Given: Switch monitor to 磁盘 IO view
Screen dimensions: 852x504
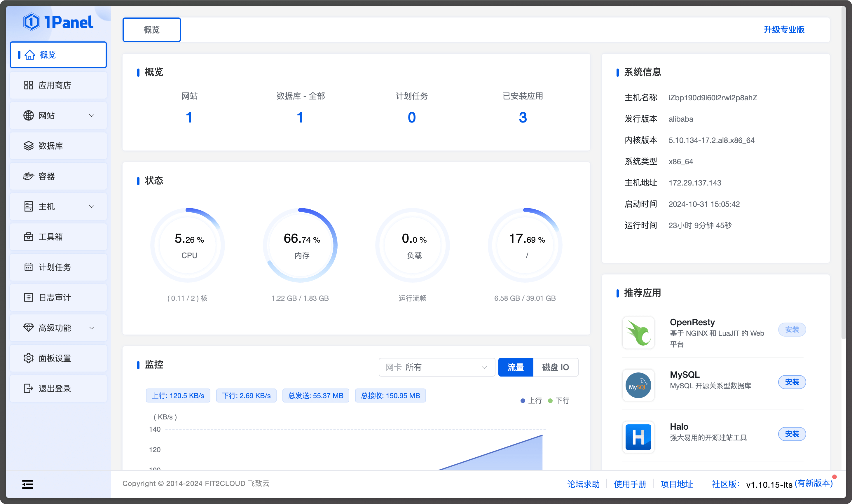Looking at the screenshot, I should click(556, 367).
